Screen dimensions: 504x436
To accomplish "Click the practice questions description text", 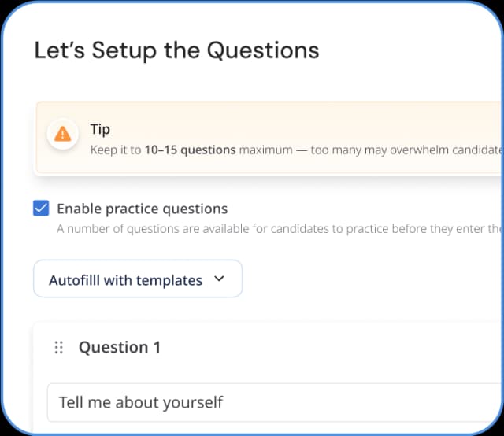I will coord(276,229).
